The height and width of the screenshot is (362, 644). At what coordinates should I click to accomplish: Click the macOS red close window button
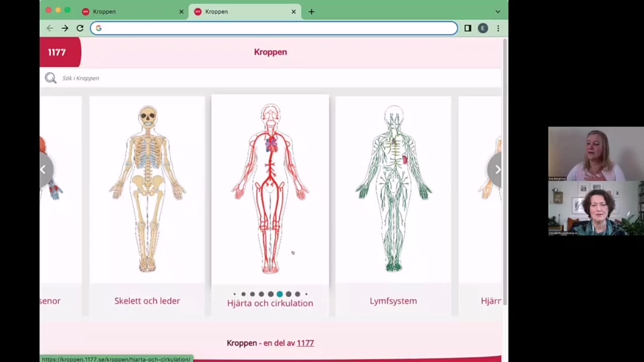pos(48,10)
